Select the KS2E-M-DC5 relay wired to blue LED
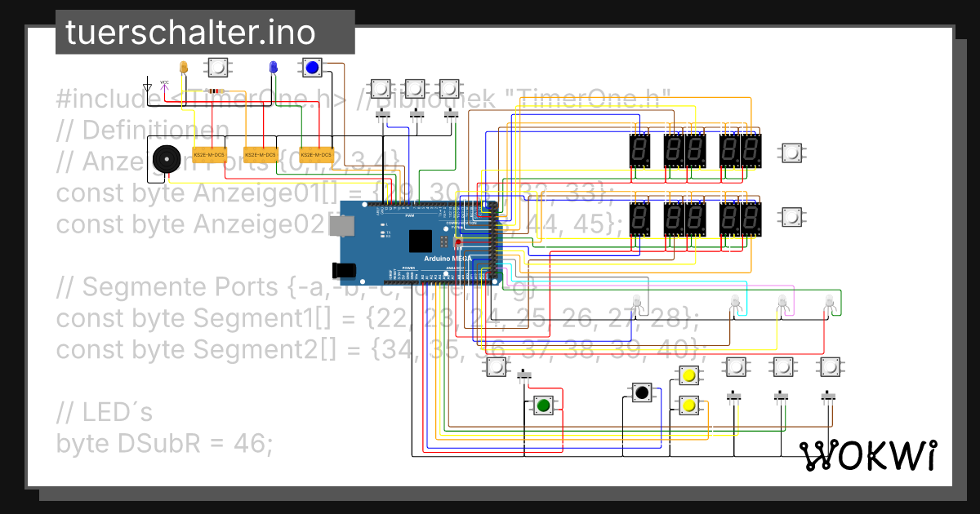 click(x=316, y=154)
